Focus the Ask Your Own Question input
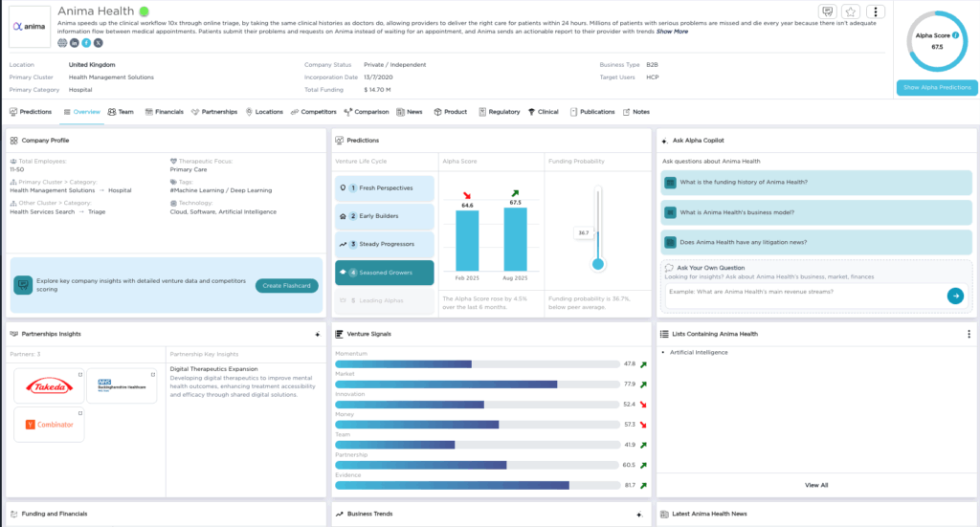 [805, 296]
